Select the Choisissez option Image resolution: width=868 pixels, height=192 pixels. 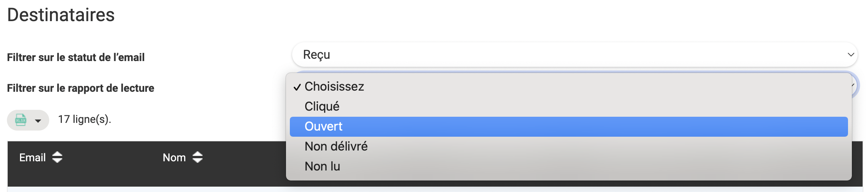coord(334,86)
